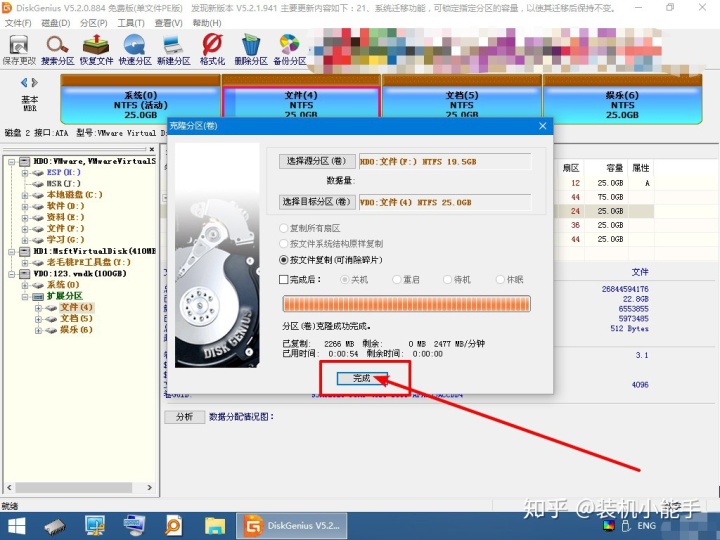
Task: Open the 帮助(H) menu
Action: pos(207,23)
